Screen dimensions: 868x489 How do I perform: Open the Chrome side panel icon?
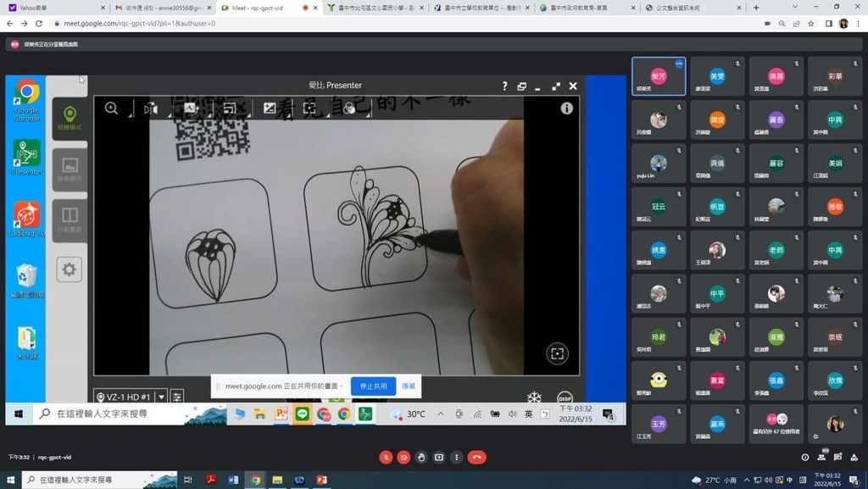[x=829, y=24]
